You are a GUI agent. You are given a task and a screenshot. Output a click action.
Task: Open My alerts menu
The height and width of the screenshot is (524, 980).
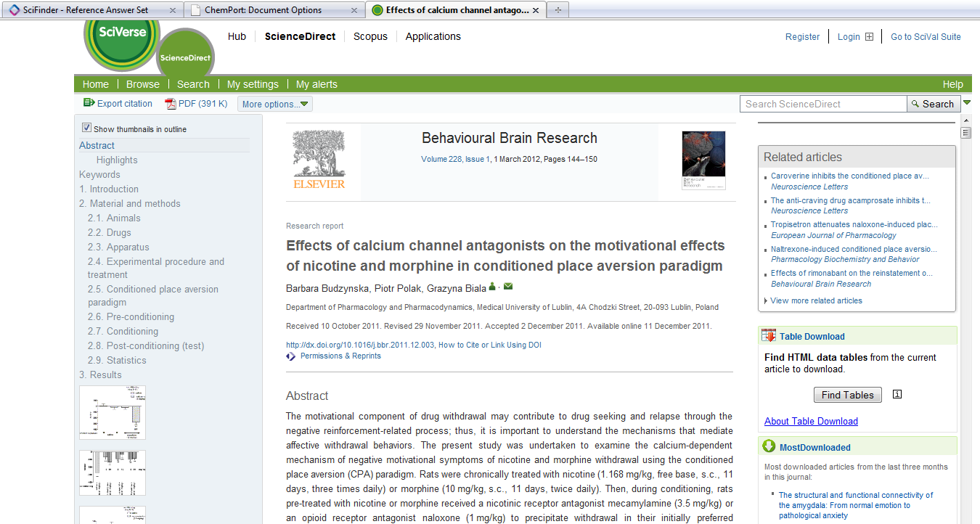click(x=317, y=84)
